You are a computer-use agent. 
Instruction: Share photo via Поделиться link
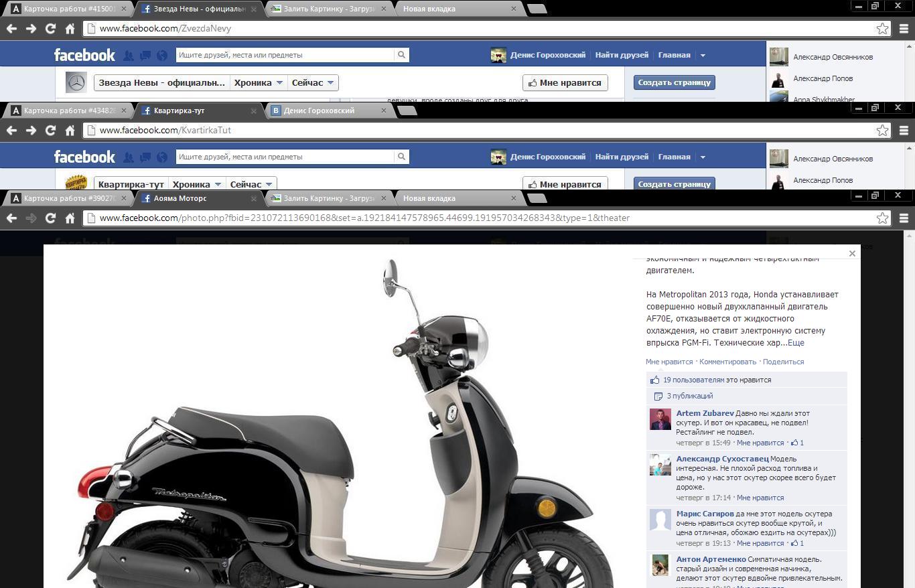[783, 362]
